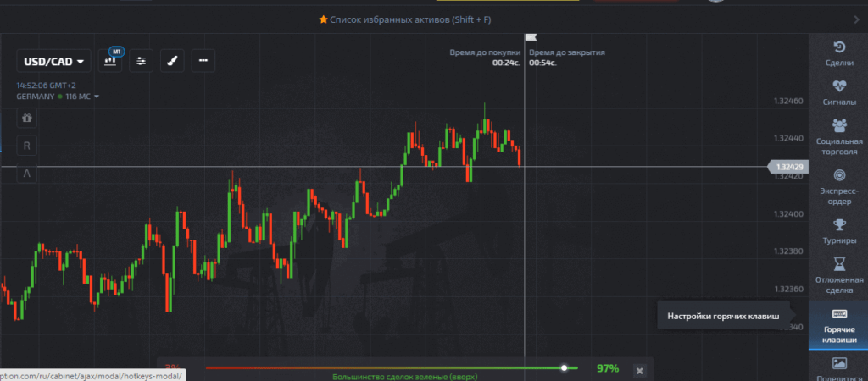
Task: Click the trader sentiment slider bar
Action: (390, 367)
